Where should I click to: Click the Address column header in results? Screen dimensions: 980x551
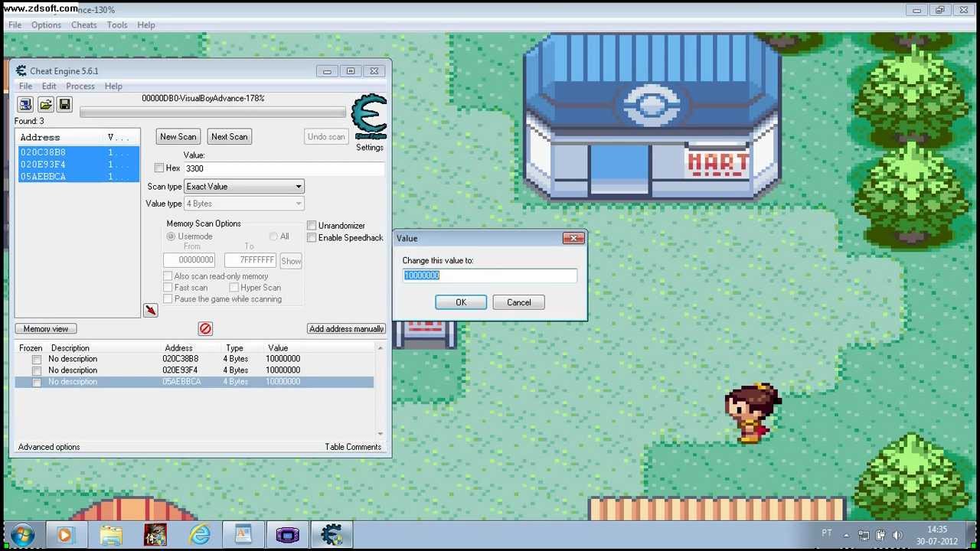[60, 138]
